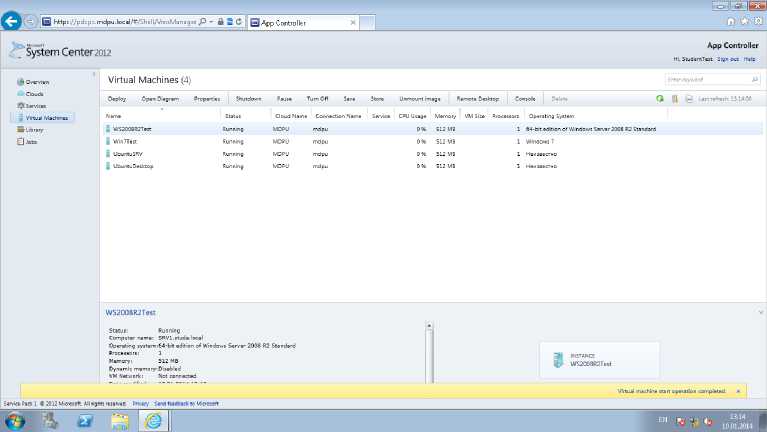Click the WS2008R2Test instance diagram icon

pos(558,360)
